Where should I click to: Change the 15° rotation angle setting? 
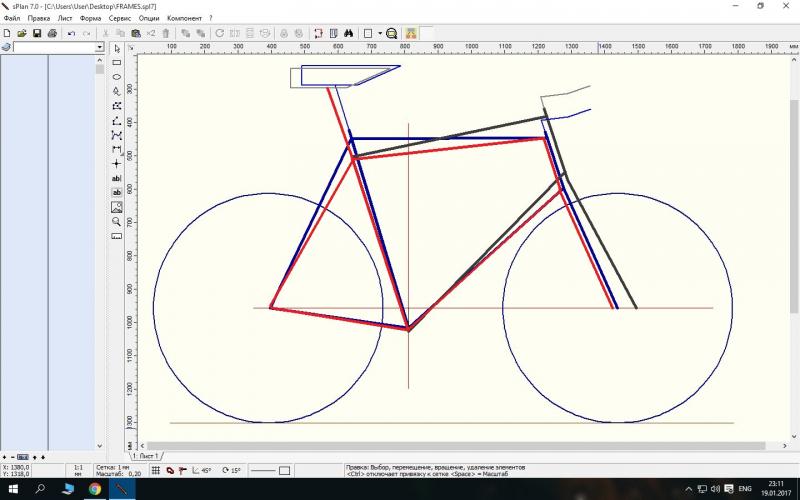(231, 470)
